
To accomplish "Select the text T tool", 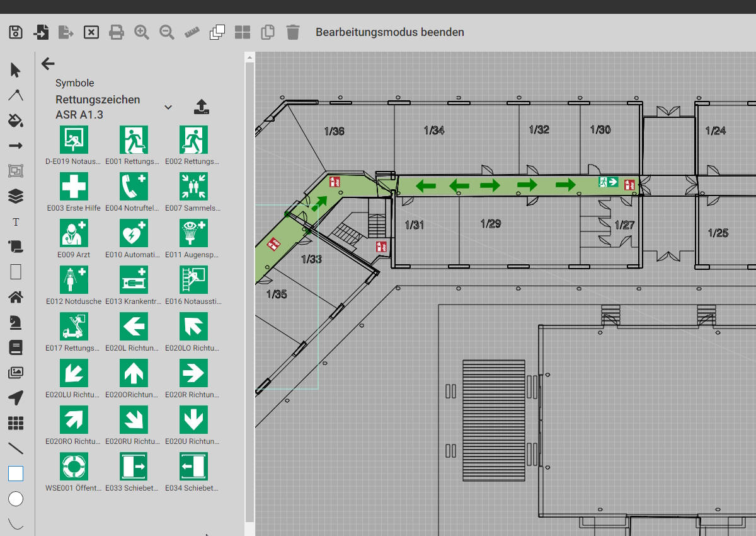I will point(16,222).
